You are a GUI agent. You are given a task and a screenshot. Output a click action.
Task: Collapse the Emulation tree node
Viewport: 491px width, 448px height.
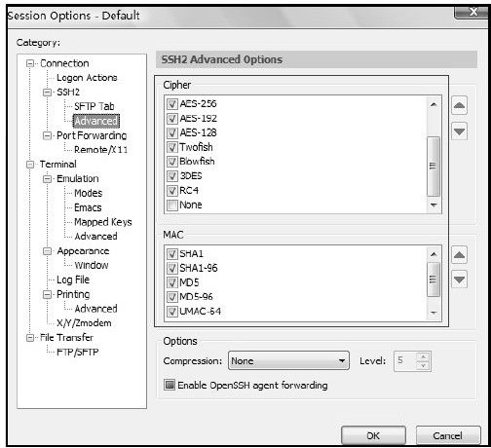pos(47,179)
